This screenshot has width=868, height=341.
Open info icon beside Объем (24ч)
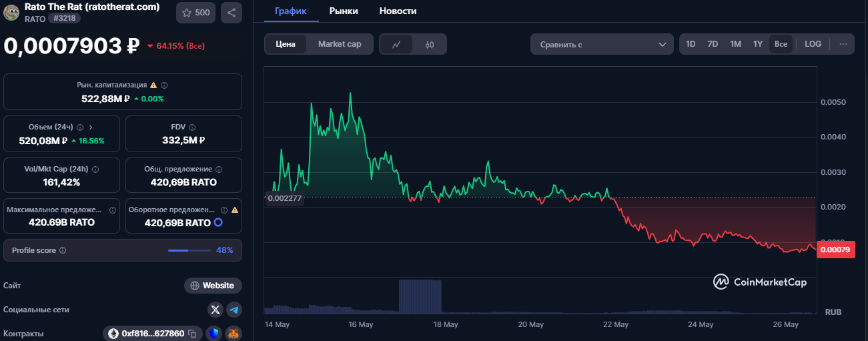[x=80, y=127]
